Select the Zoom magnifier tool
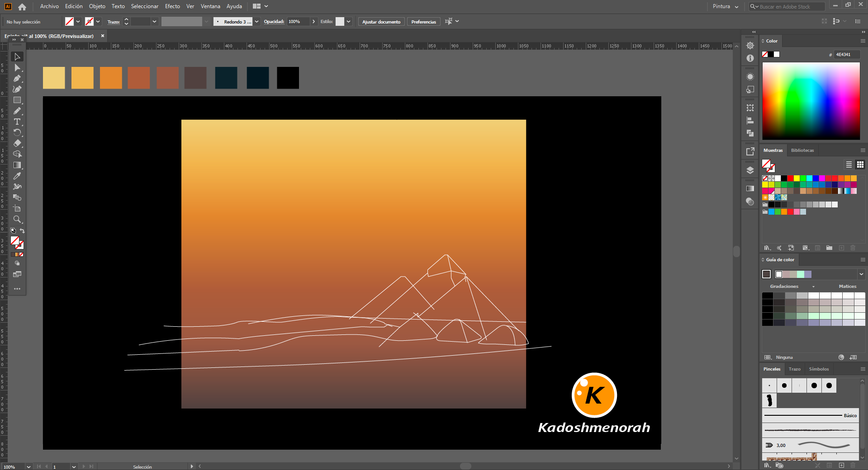868x470 pixels. (17, 220)
